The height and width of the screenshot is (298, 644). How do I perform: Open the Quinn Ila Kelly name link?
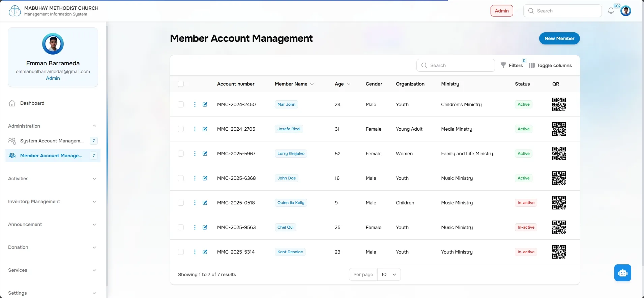[291, 203]
